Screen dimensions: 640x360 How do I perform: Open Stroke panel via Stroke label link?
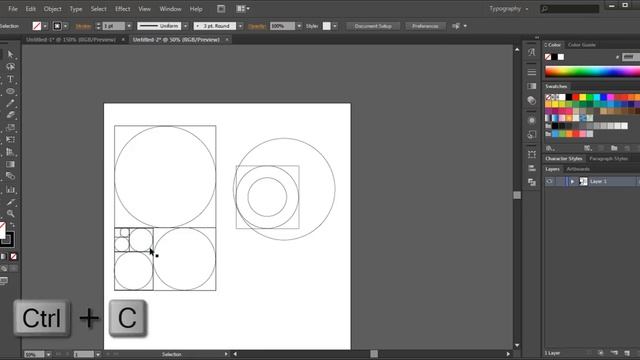(83, 26)
